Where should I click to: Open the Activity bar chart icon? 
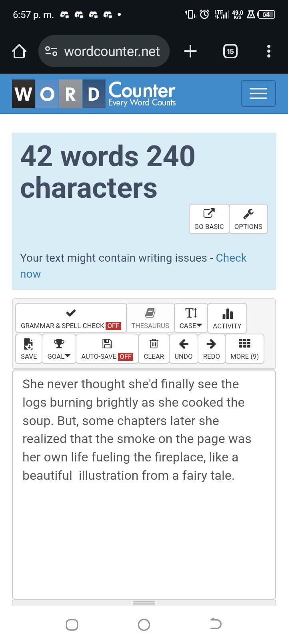coord(227,318)
